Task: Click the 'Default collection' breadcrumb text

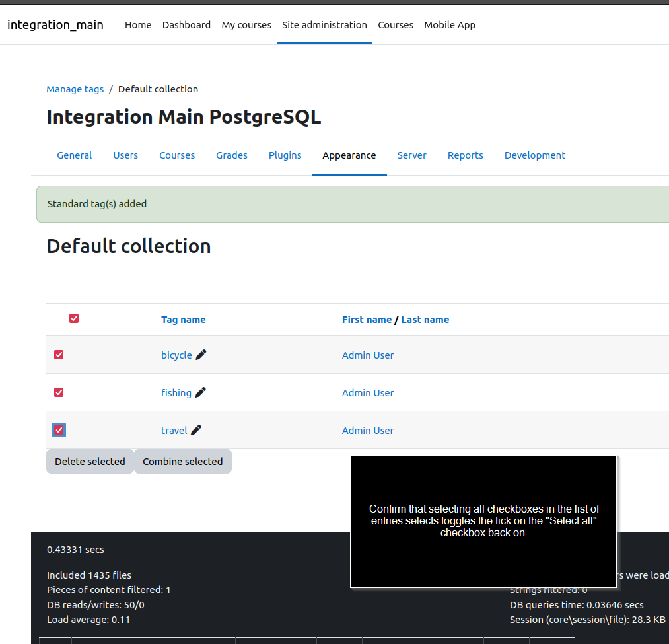Action: (x=158, y=89)
